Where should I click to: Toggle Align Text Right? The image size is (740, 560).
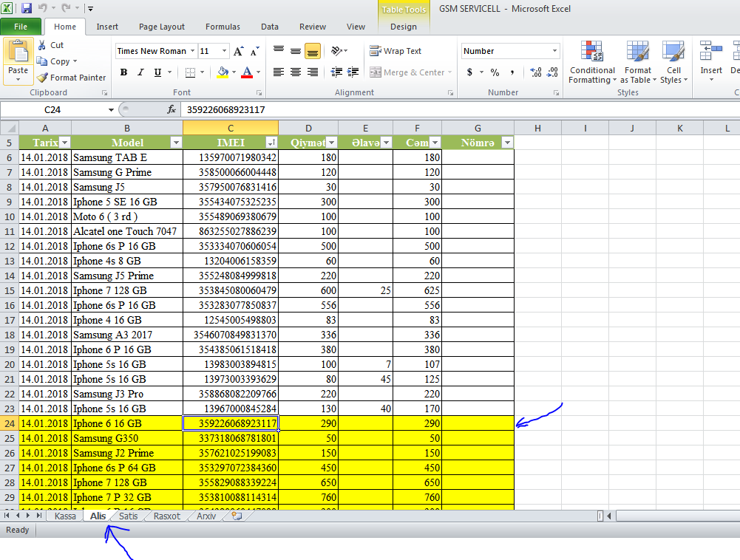coord(313,72)
